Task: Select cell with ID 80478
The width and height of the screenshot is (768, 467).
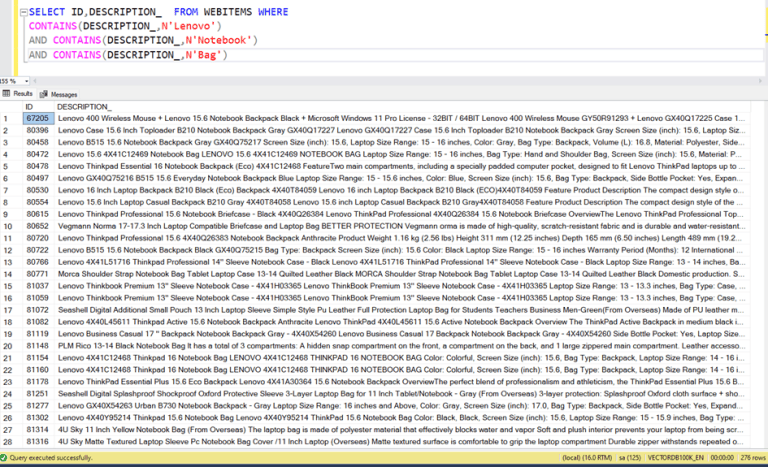Action: [38, 166]
